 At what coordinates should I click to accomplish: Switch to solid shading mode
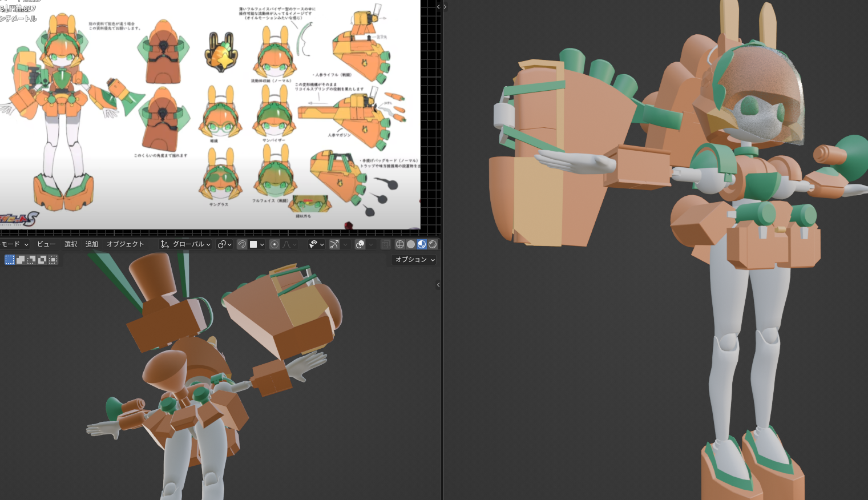[x=411, y=244]
